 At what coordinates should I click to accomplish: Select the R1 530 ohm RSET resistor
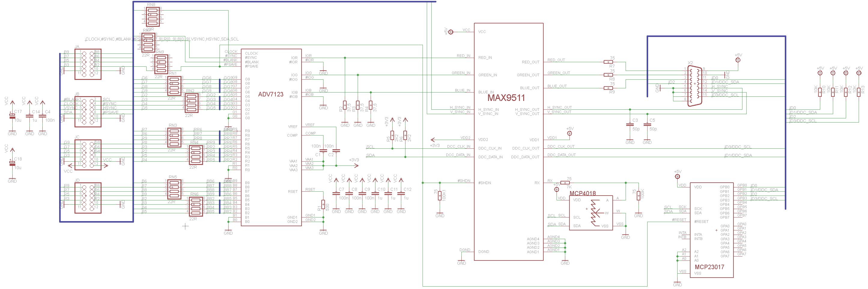click(x=323, y=205)
